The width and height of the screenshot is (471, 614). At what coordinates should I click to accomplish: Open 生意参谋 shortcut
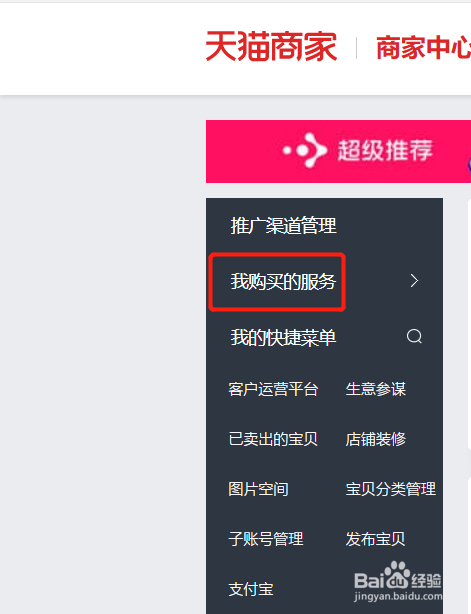pos(375,389)
